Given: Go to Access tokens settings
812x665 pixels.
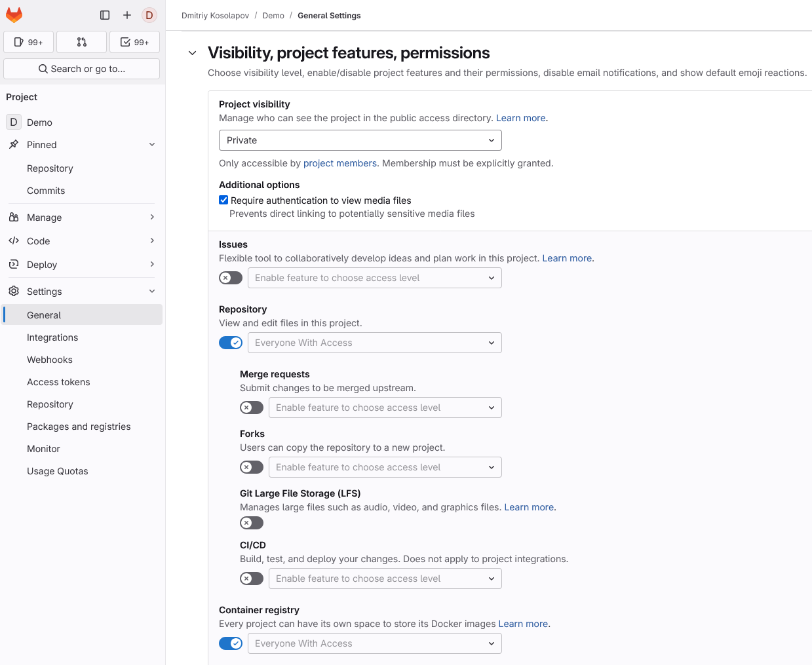Looking at the screenshot, I should 58,382.
